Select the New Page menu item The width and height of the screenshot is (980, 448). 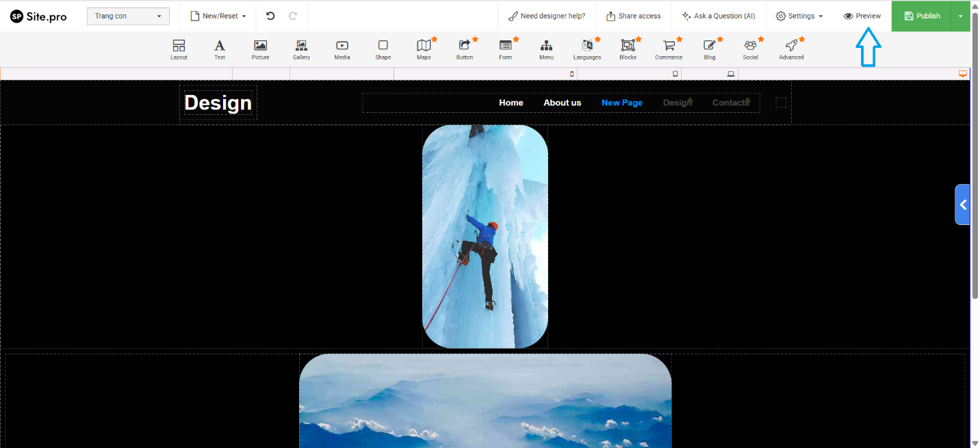(x=621, y=103)
